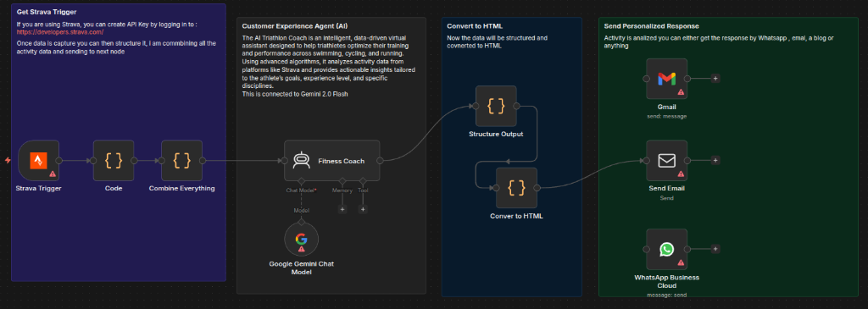The width and height of the screenshot is (868, 309).
Task: Add a Memory sub-node to Fitness Coach
Action: pyautogui.click(x=342, y=209)
